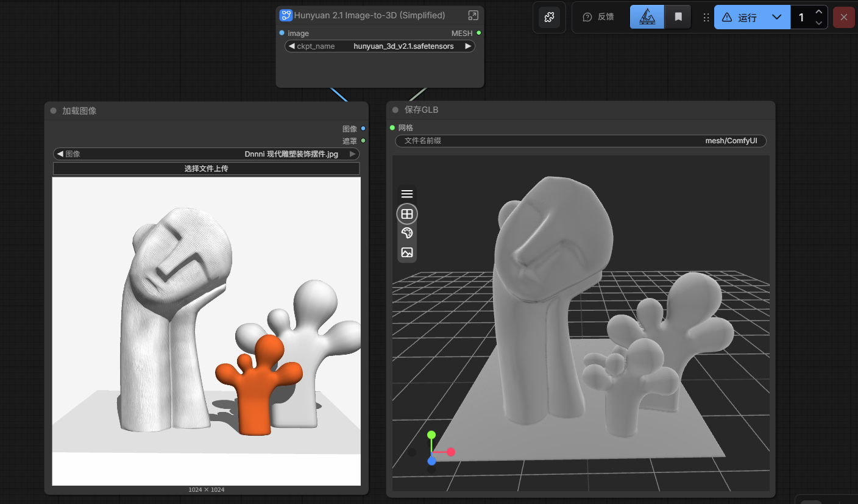
Task: Click the feedback speech bubble button
Action: point(598,17)
